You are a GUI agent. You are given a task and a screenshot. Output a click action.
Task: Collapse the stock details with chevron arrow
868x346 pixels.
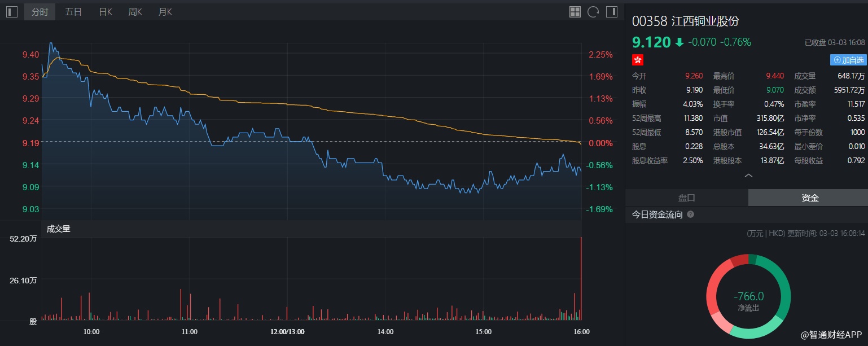(x=748, y=176)
